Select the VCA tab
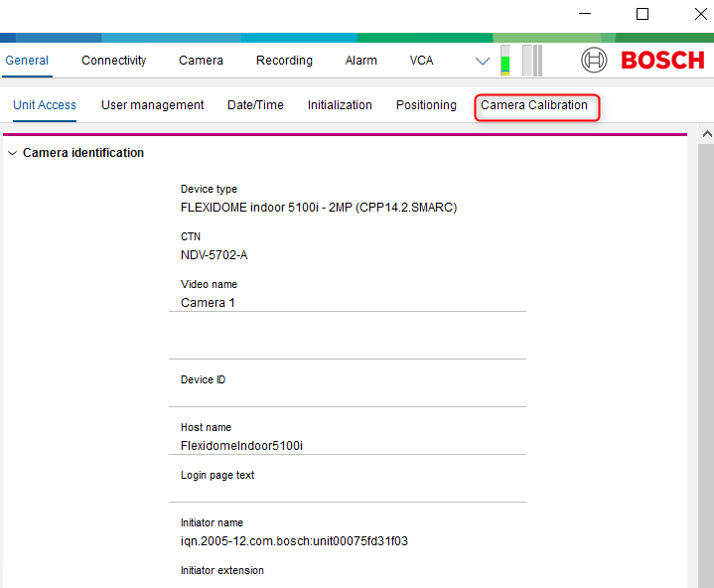714x588 pixels. [421, 61]
